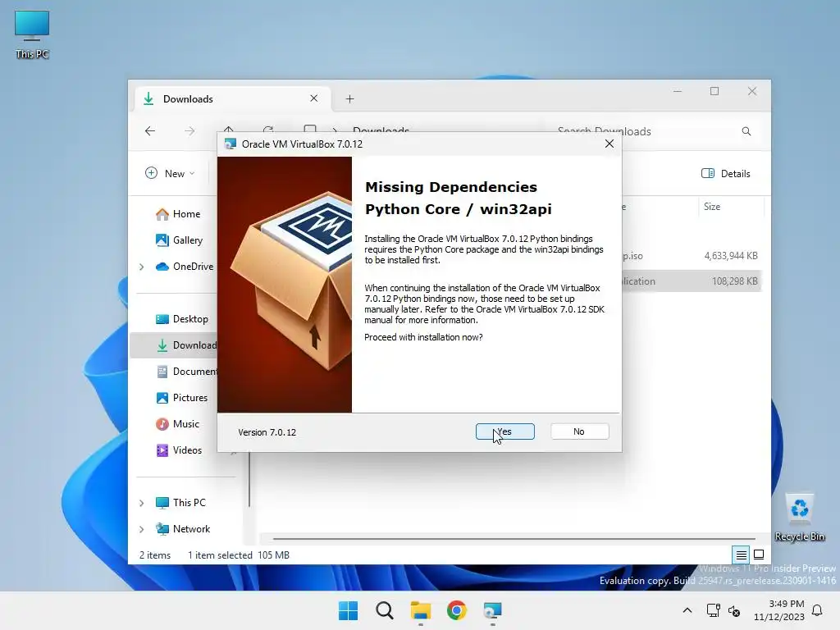
Task: Click the Version 7.0.12 label
Action: coord(267,432)
